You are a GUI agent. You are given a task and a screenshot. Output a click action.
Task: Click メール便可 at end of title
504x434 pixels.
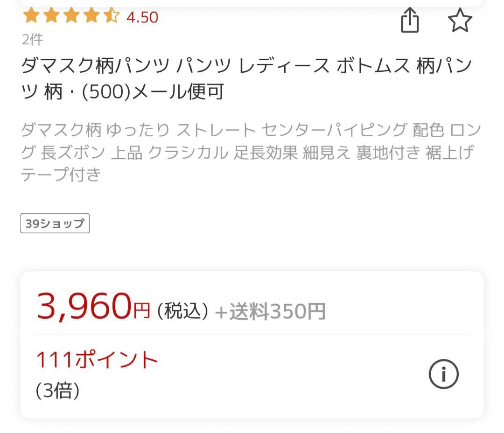pyautogui.click(x=178, y=92)
